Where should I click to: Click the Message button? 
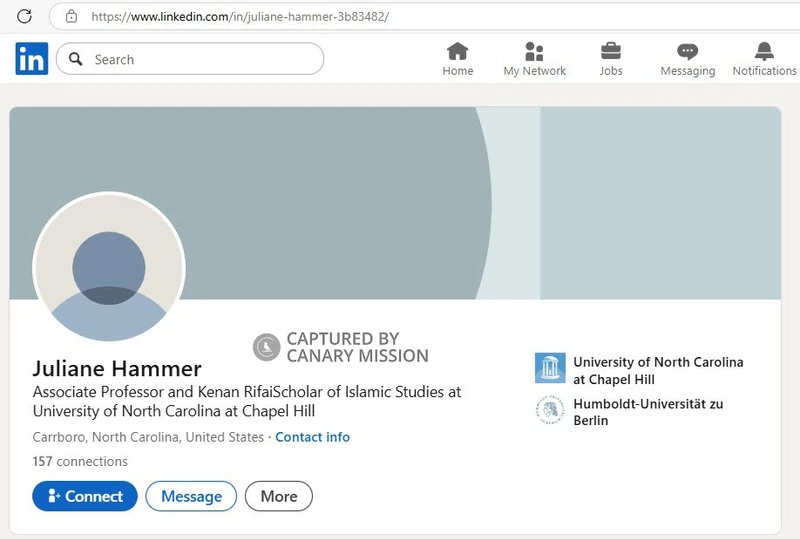[191, 496]
